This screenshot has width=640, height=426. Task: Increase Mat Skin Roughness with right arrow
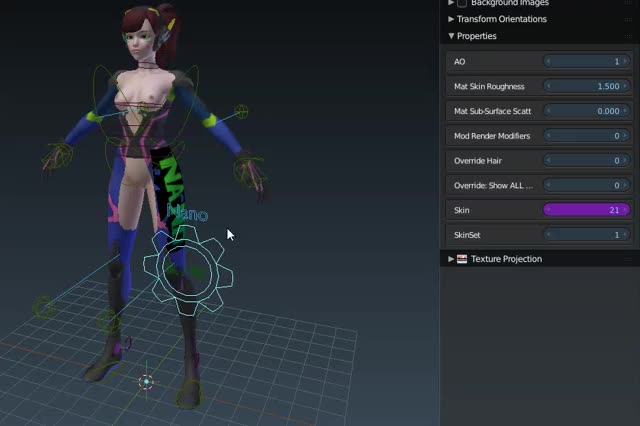click(625, 86)
